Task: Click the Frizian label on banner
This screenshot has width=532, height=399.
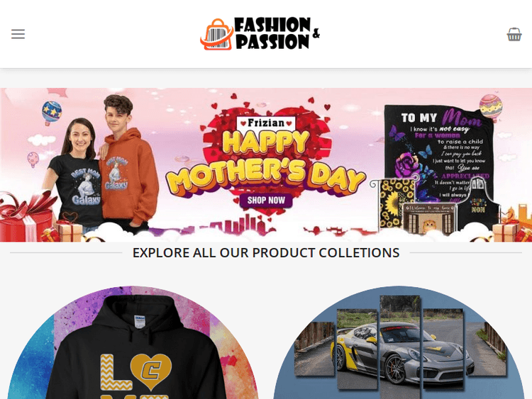Action: 266,123
